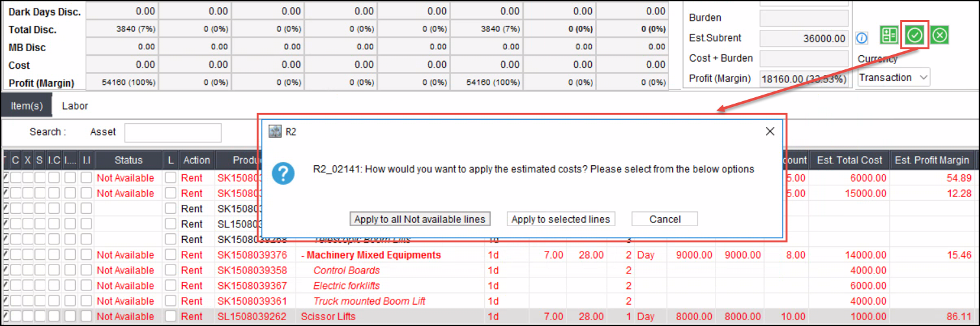Select product code SK1508039361
This screenshot has height=326, width=980.
(x=252, y=301)
